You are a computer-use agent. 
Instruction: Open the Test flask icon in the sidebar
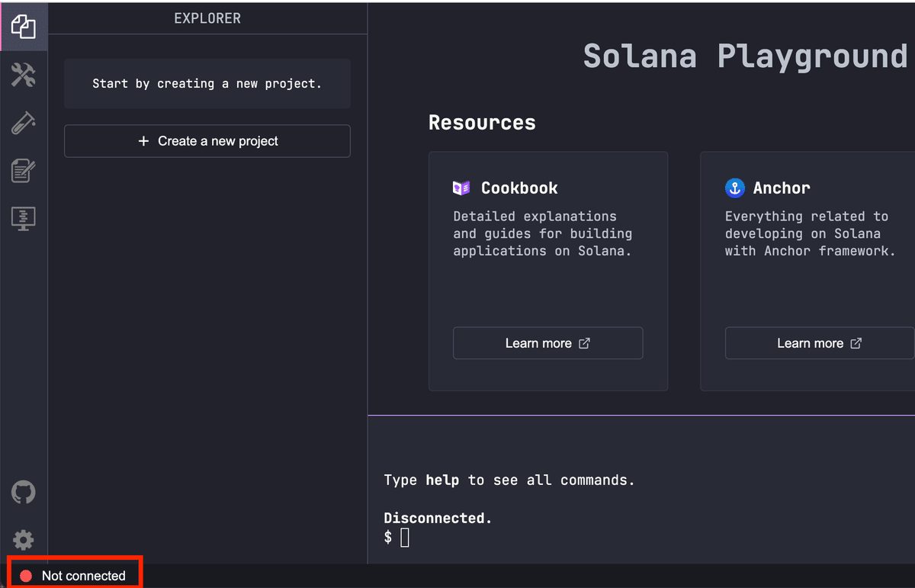[x=24, y=123]
